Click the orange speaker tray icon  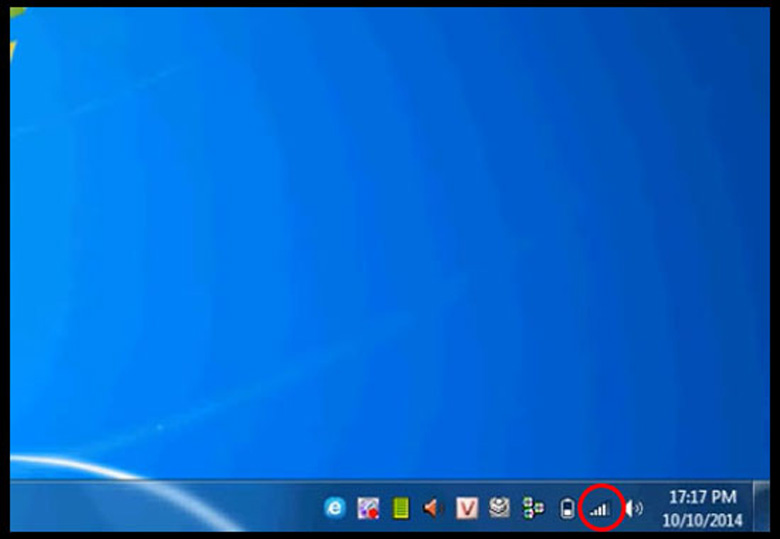[433, 509]
